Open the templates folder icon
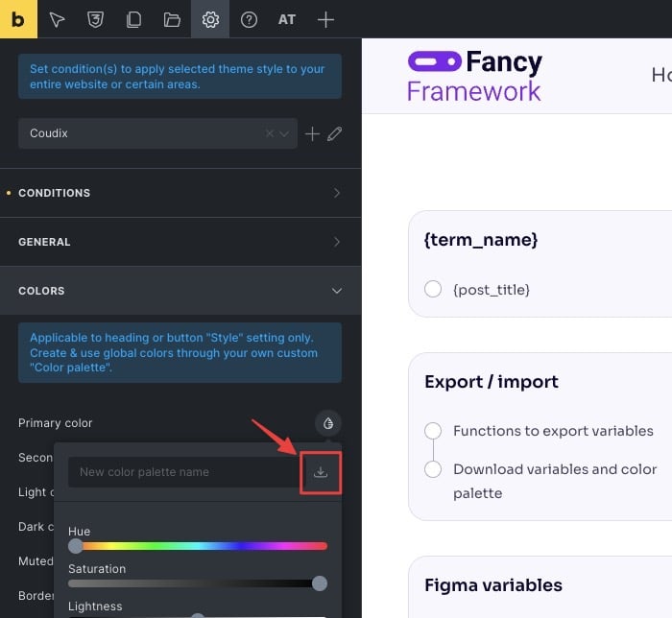 click(x=172, y=20)
